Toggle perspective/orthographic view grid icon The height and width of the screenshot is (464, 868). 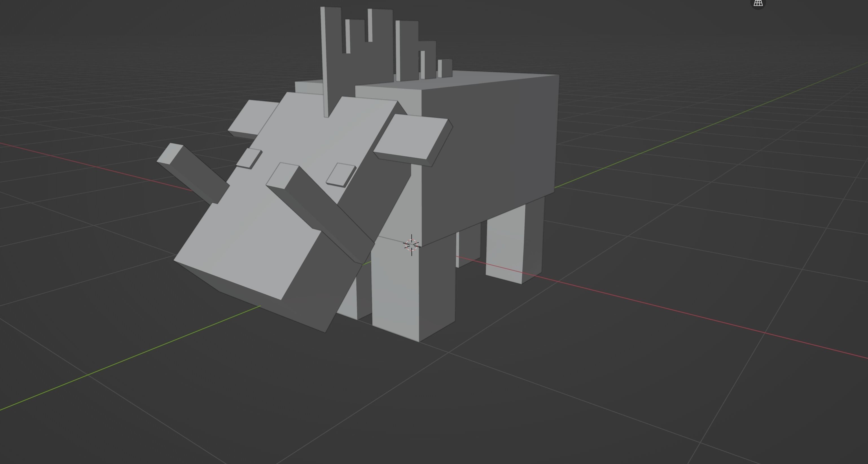pyautogui.click(x=758, y=3)
